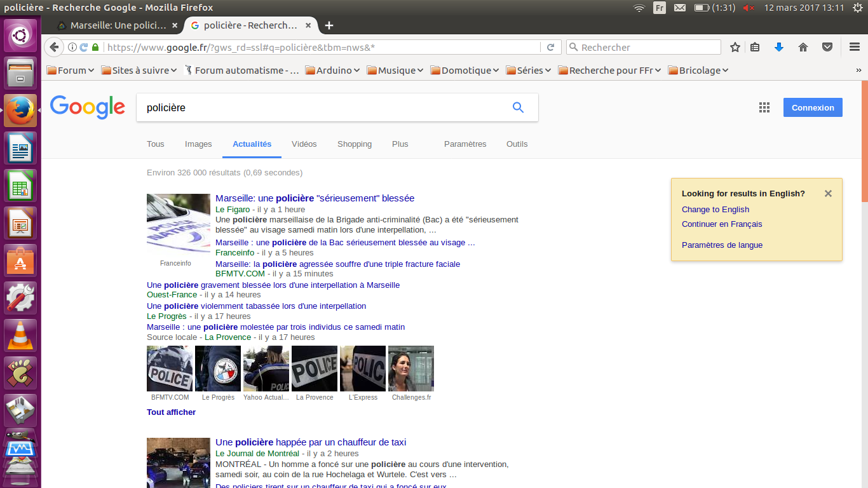Open the 'Outils' search tools

(x=517, y=144)
